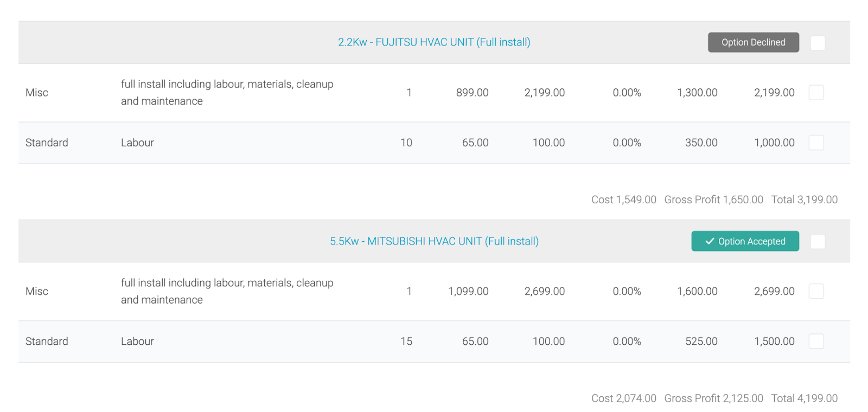This screenshot has height=412, width=868.
Task: Click the Mitsubishi Misc cost price 1,099.00
Action: pyautogui.click(x=468, y=292)
